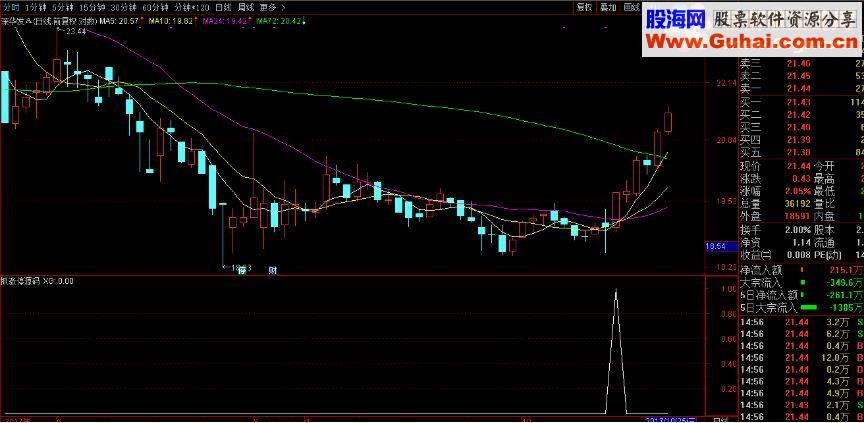Click the 18.54 blue price axis marker
864x423 pixels.
(721, 246)
